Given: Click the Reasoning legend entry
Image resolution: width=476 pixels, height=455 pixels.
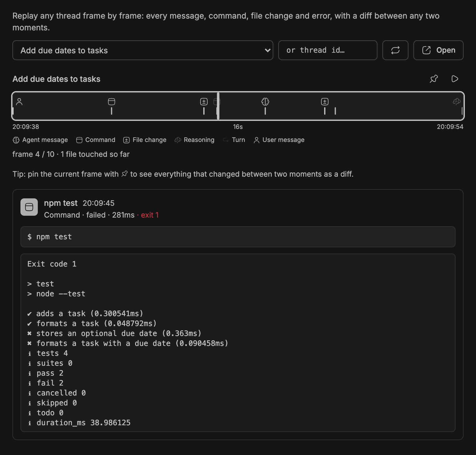Looking at the screenshot, I should tap(194, 140).
